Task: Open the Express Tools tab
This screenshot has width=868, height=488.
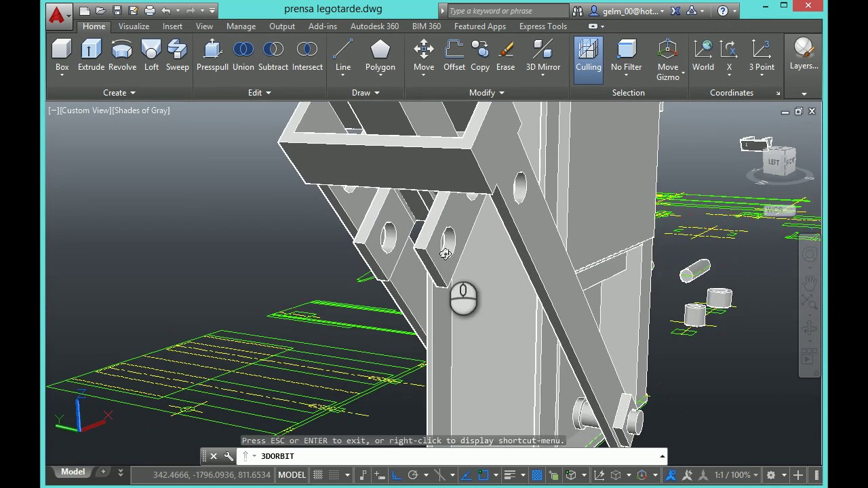Action: tap(543, 26)
